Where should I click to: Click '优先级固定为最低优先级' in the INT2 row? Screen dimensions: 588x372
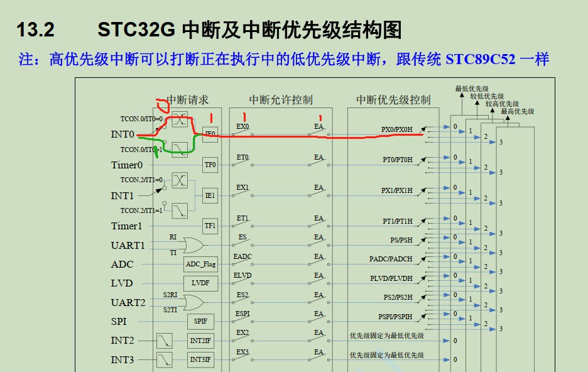[387, 336]
